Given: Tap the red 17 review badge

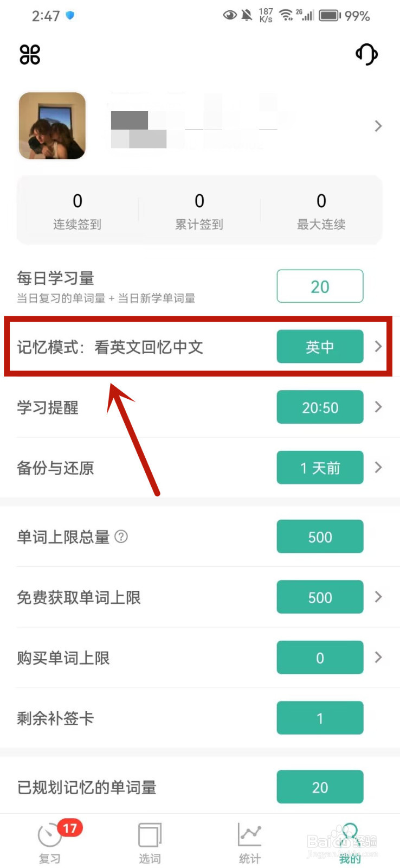Looking at the screenshot, I should pos(70,828).
